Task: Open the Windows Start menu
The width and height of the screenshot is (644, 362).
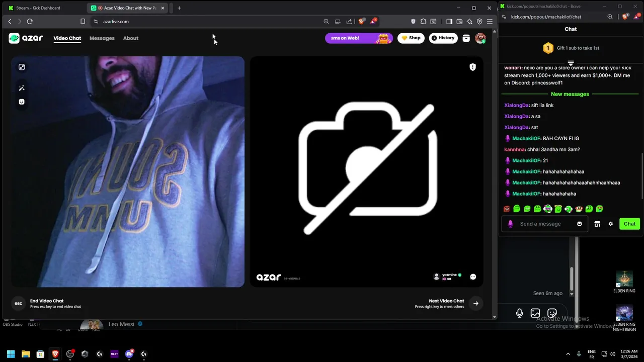Action: pos(11,354)
